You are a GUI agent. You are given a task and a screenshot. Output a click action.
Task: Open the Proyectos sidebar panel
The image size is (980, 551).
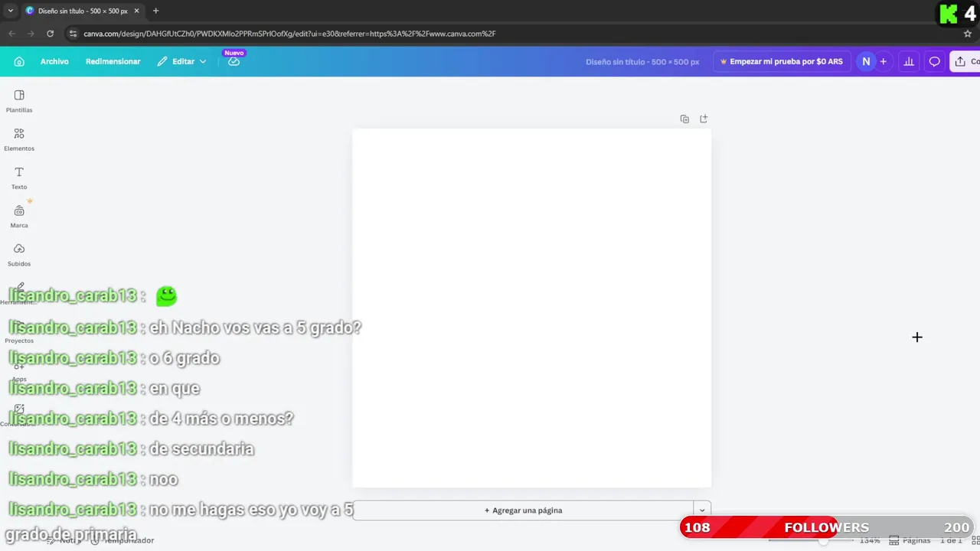tap(19, 332)
